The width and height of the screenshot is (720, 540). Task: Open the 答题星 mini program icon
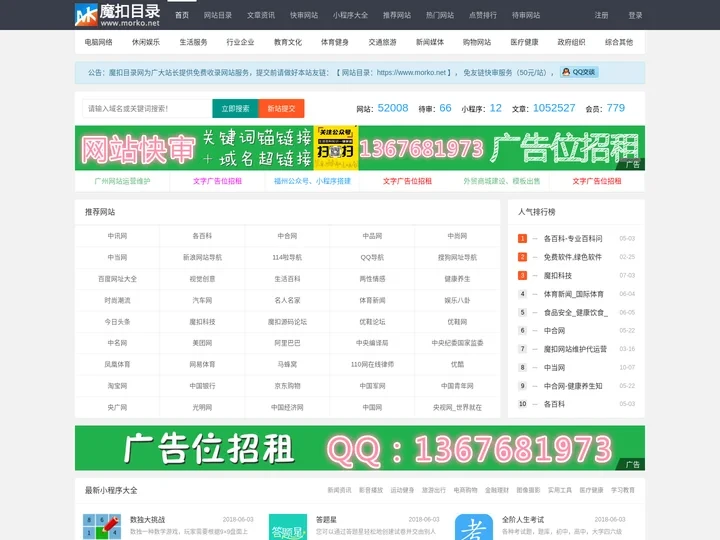pos(288,527)
